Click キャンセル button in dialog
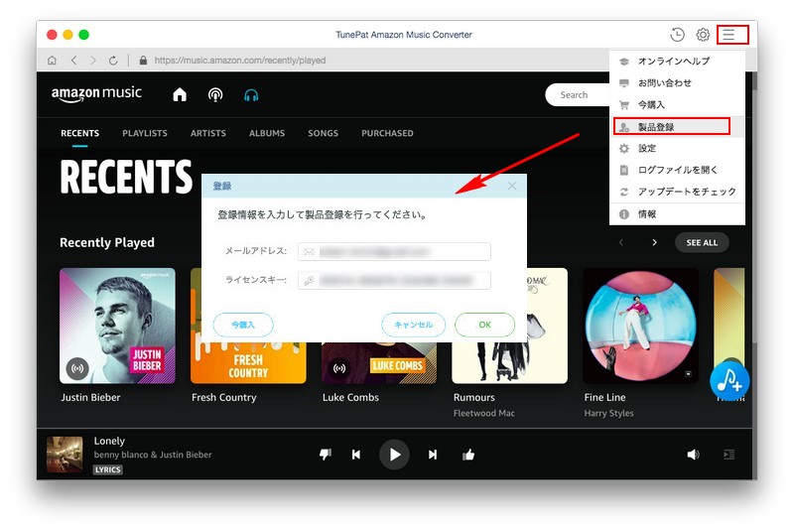The width and height of the screenshot is (794, 532). pyautogui.click(x=413, y=325)
